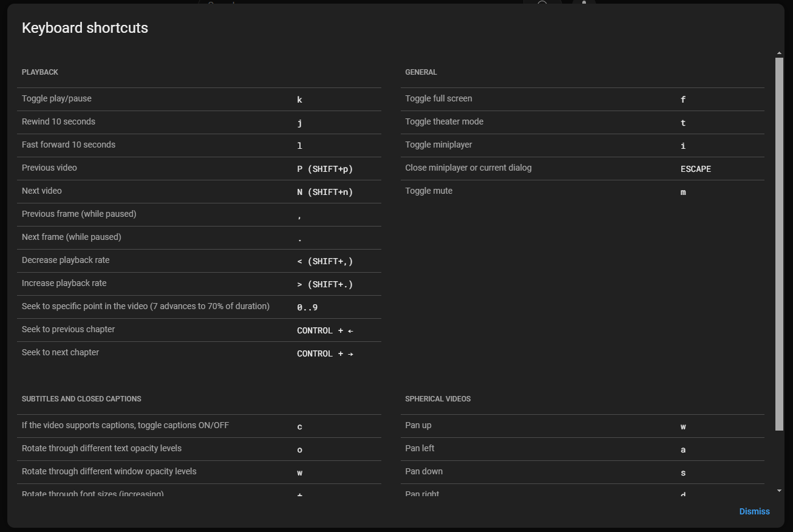Click the 'j' key for rewind
Image resolution: width=793 pixels, height=532 pixels.
click(x=299, y=123)
